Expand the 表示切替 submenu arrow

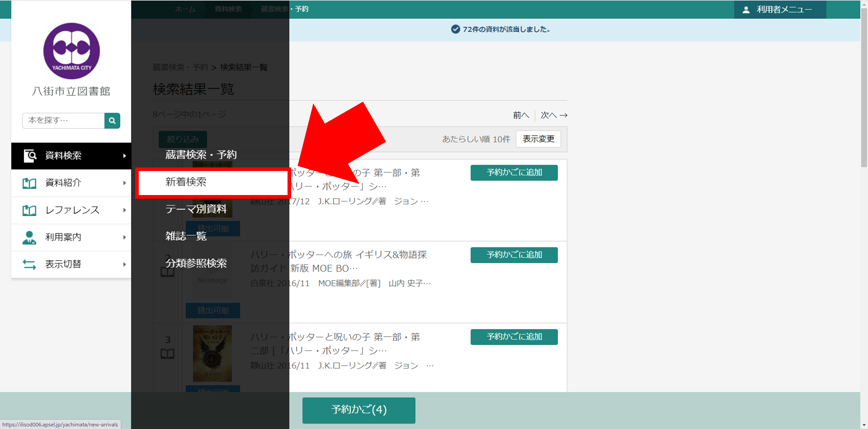pyautogui.click(x=124, y=264)
